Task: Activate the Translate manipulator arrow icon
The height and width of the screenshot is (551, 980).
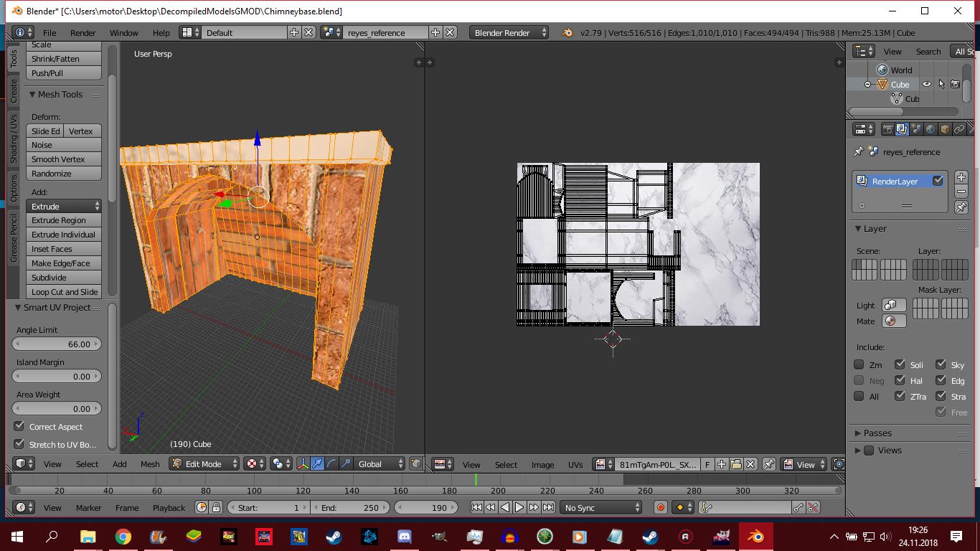Action: 316,464
